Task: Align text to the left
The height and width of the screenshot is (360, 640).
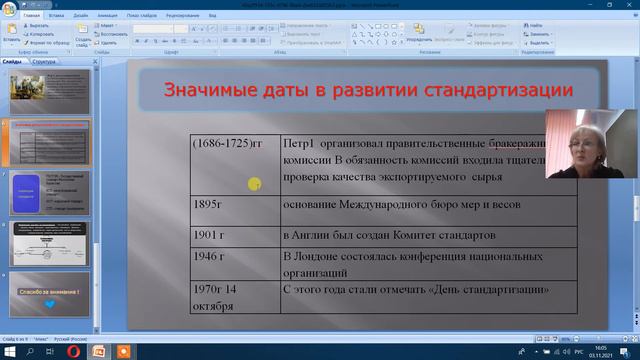Action: coord(226,41)
